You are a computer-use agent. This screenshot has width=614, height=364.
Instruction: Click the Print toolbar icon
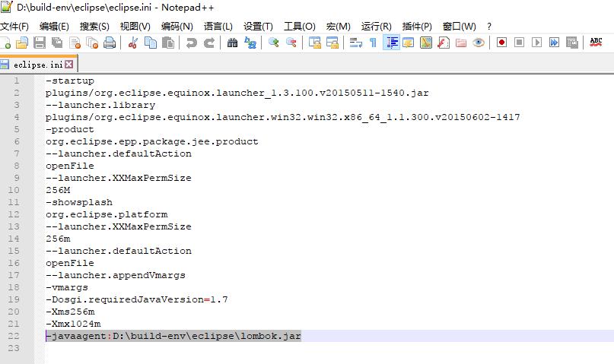click(110, 43)
